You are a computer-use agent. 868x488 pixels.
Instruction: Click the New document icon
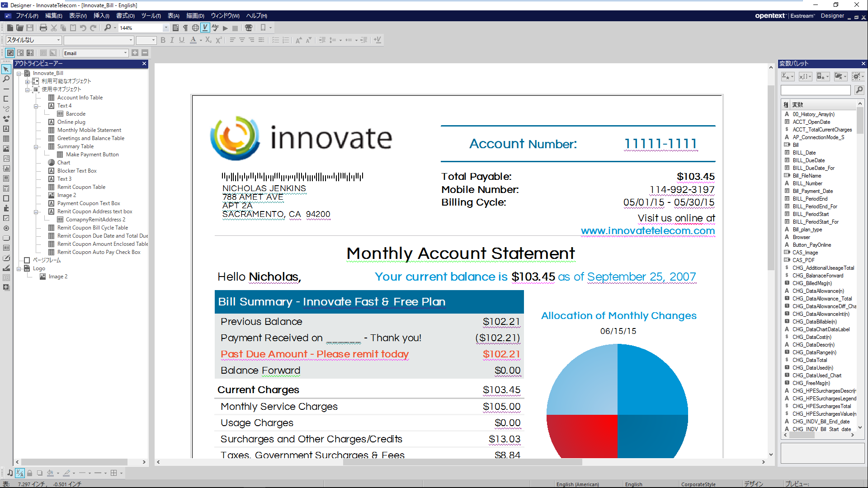(x=10, y=28)
